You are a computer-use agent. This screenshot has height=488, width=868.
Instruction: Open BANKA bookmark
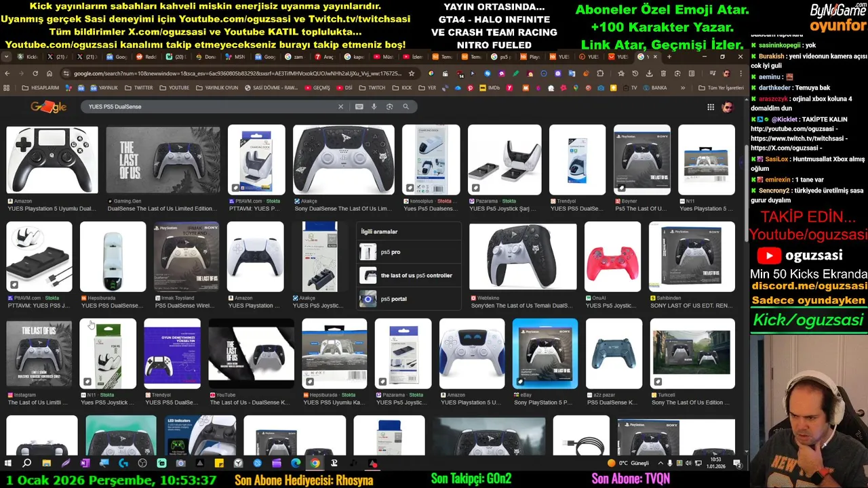pos(654,87)
